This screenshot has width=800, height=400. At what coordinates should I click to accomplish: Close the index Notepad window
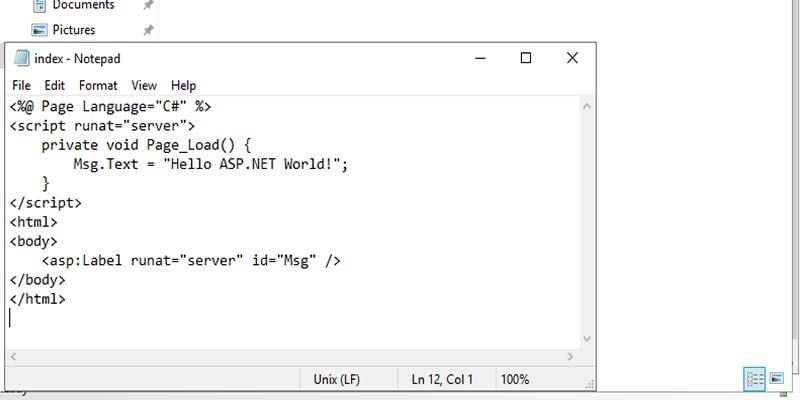572,58
